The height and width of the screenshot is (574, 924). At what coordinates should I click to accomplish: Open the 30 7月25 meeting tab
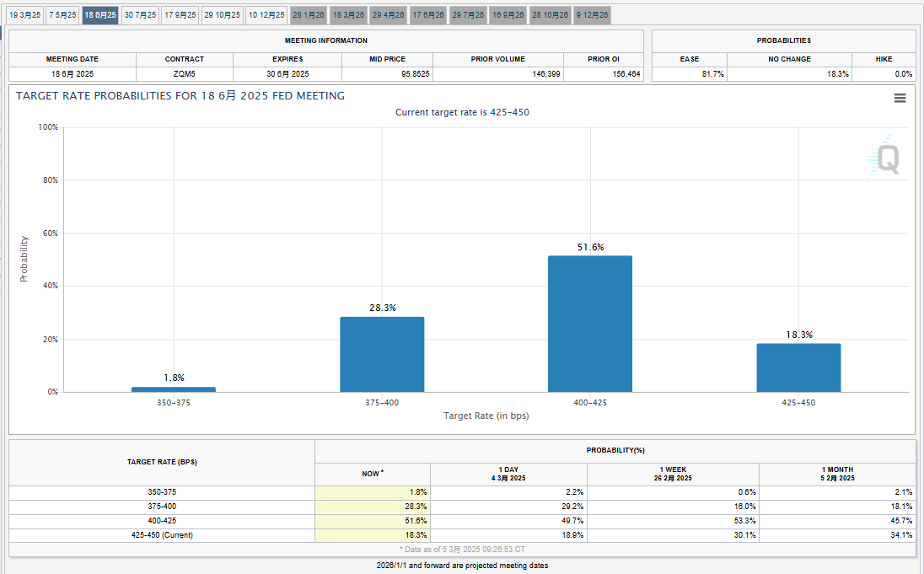click(x=140, y=15)
